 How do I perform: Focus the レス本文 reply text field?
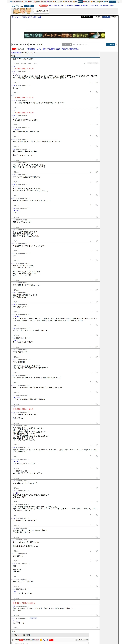50,643
